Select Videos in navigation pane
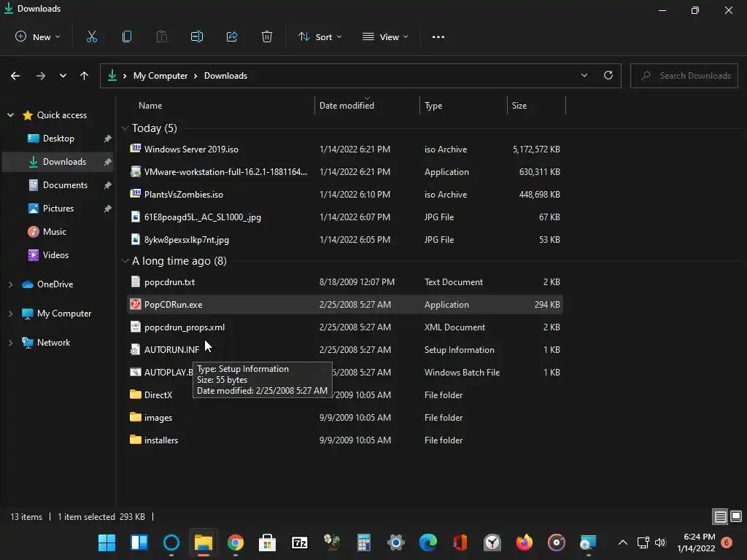The width and height of the screenshot is (747, 560). click(x=58, y=255)
